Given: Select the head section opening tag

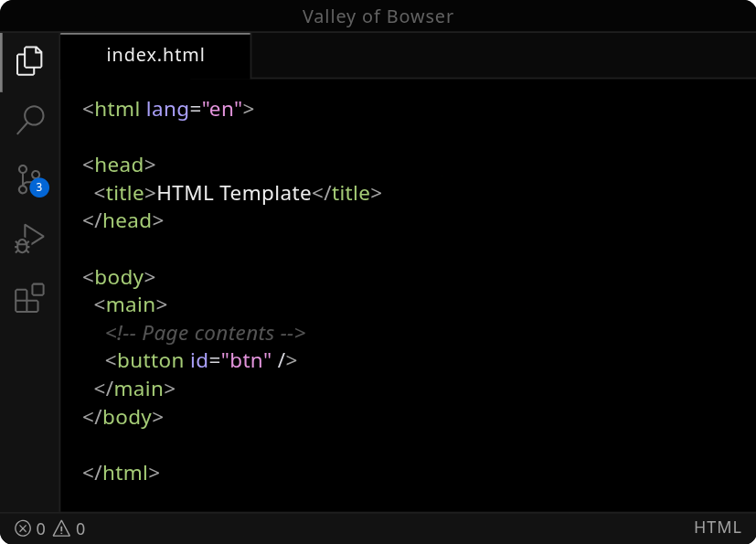Looking at the screenshot, I should click(x=118, y=165).
